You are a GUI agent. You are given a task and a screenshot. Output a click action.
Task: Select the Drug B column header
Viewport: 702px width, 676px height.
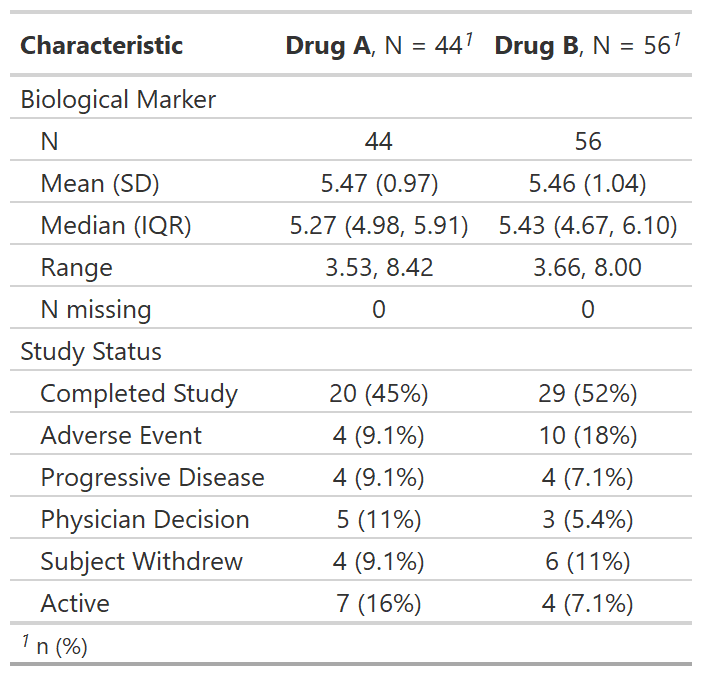point(587,45)
